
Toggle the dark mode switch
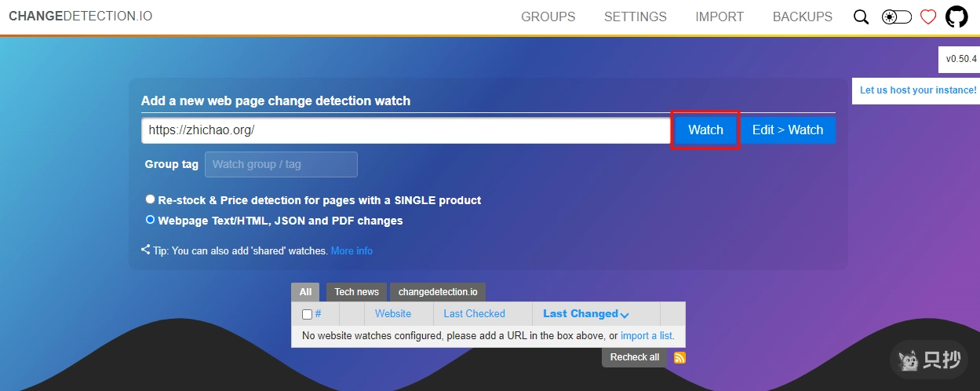click(x=896, y=17)
